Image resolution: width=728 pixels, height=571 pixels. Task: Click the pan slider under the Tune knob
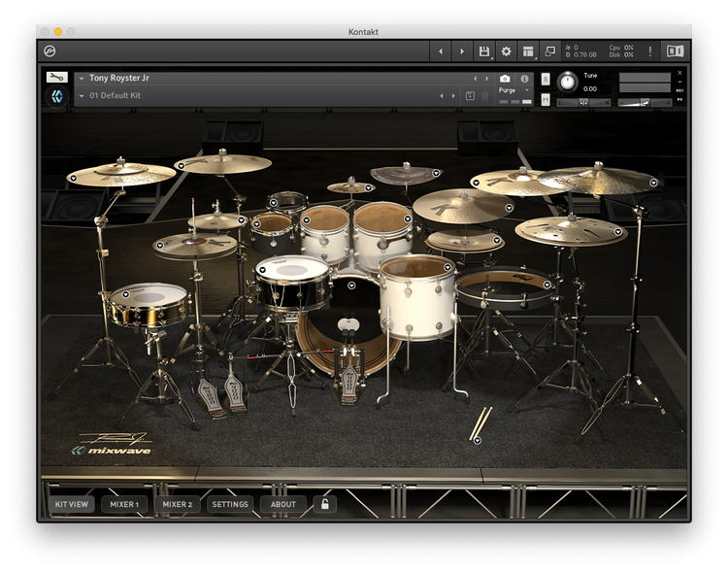584,102
